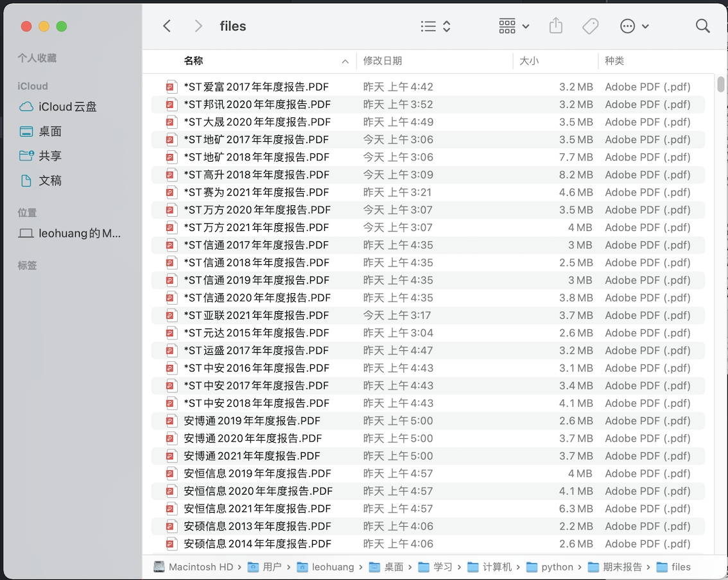Sort by the 种类 column header

614,61
